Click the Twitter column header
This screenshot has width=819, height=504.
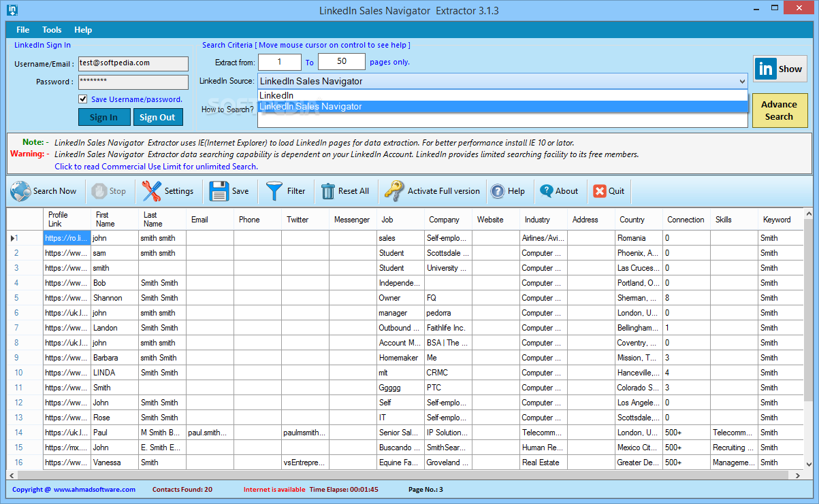[x=305, y=219]
